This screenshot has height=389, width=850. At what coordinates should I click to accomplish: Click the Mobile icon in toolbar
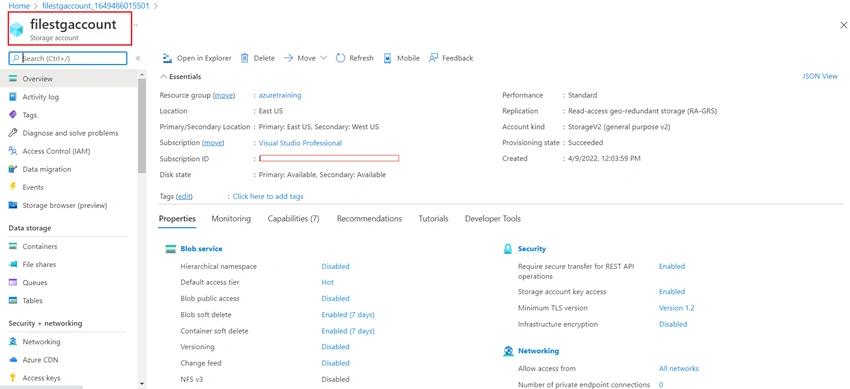pos(388,58)
